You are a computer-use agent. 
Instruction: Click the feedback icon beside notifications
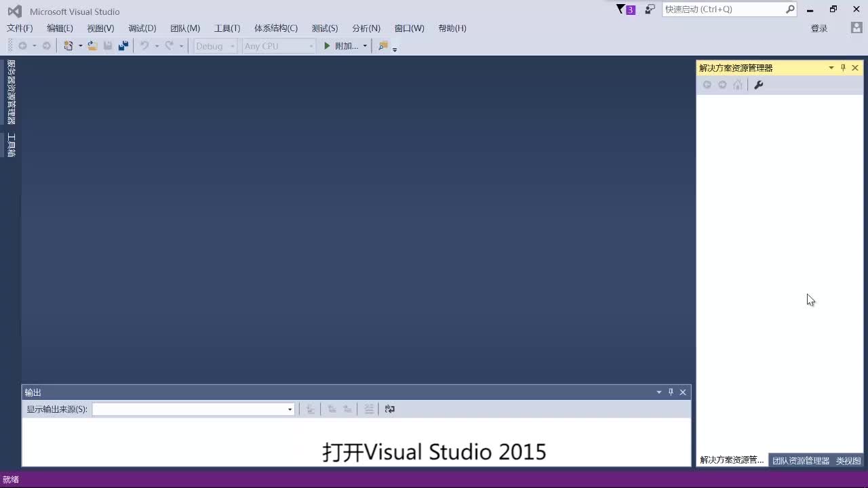[x=650, y=9]
